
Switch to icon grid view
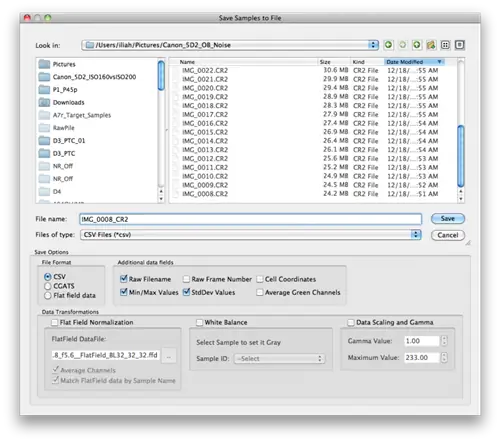[445, 45]
